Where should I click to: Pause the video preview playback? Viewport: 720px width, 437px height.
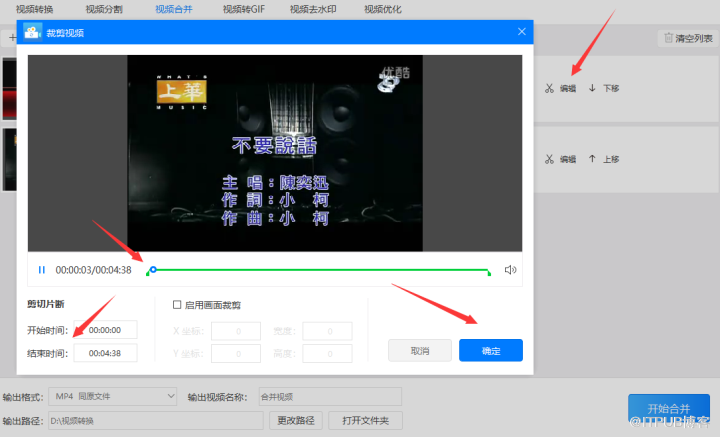tap(42, 269)
